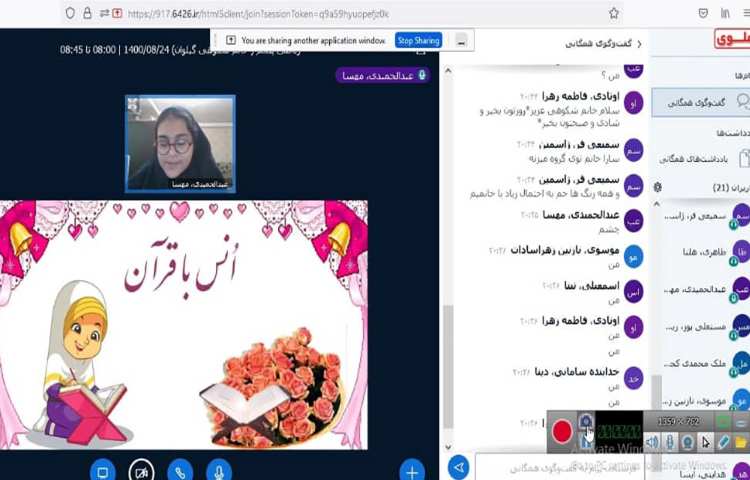
Task: Click chat message سارا خانم توی گروه میزنه
Action: coord(574,158)
